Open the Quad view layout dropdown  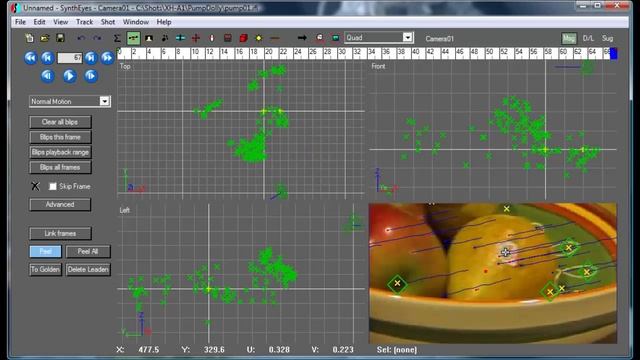(407, 38)
